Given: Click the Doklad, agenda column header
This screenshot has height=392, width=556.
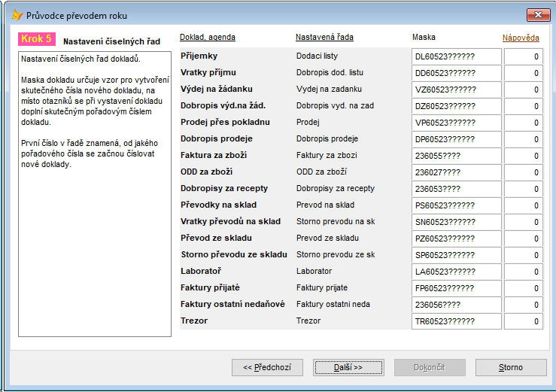Looking at the screenshot, I should tap(208, 37).
